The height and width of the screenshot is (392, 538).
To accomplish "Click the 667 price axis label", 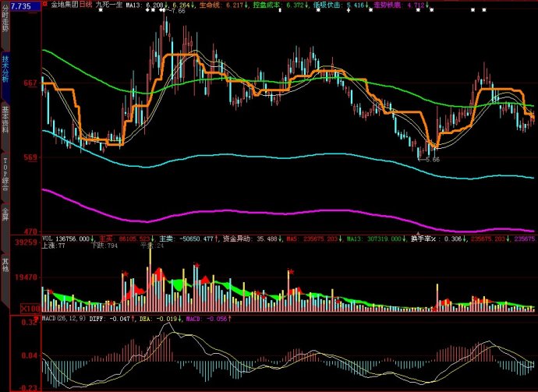I will pos(30,83).
